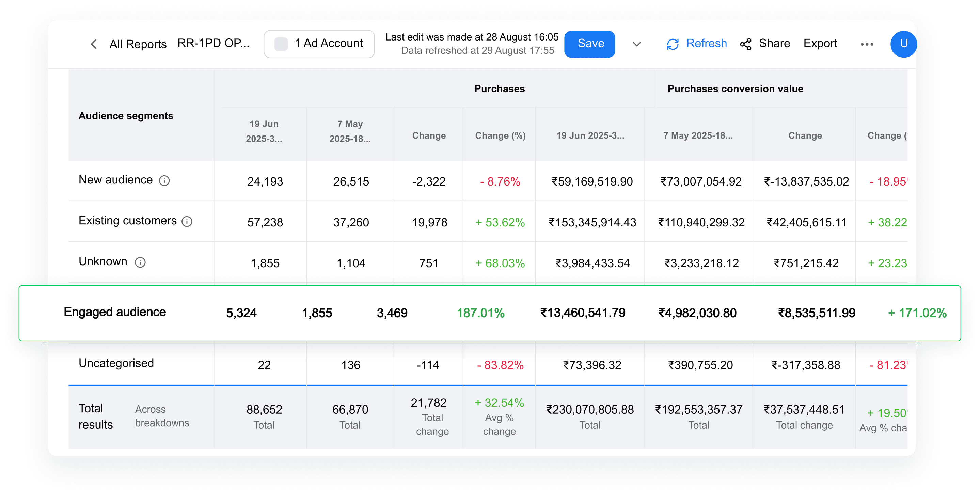Click the Export button
Image resolution: width=980 pixels, height=496 pixels.
820,44
